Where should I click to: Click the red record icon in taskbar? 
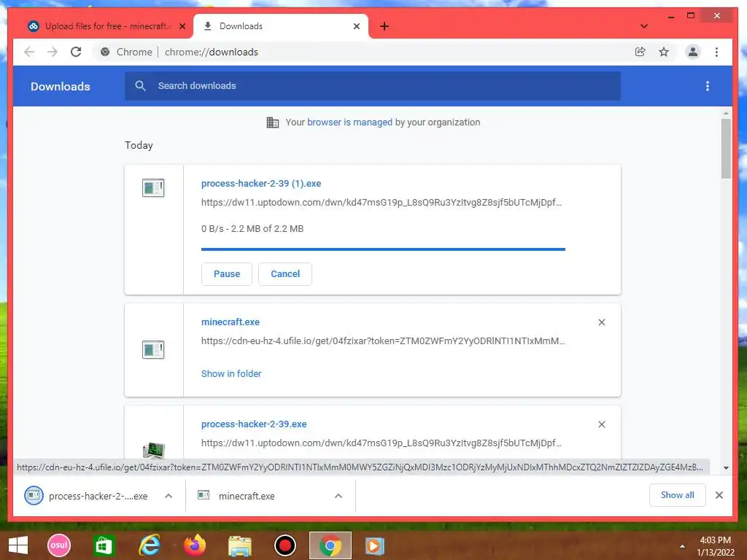[x=285, y=545]
